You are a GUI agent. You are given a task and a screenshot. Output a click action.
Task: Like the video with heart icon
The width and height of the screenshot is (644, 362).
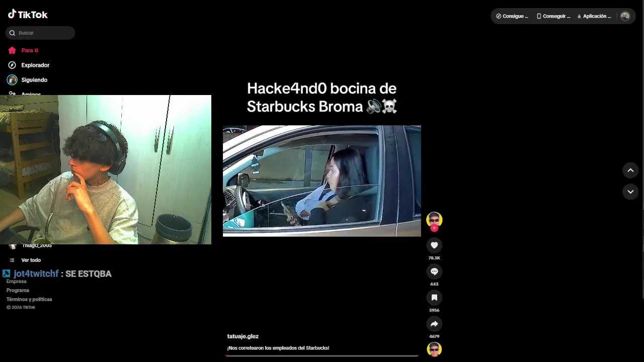coord(434,245)
